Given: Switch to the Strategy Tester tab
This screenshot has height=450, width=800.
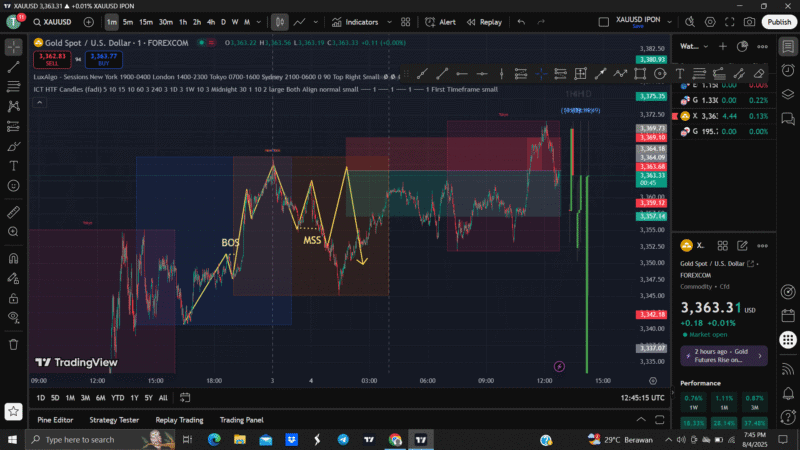Looking at the screenshot, I should click(113, 420).
